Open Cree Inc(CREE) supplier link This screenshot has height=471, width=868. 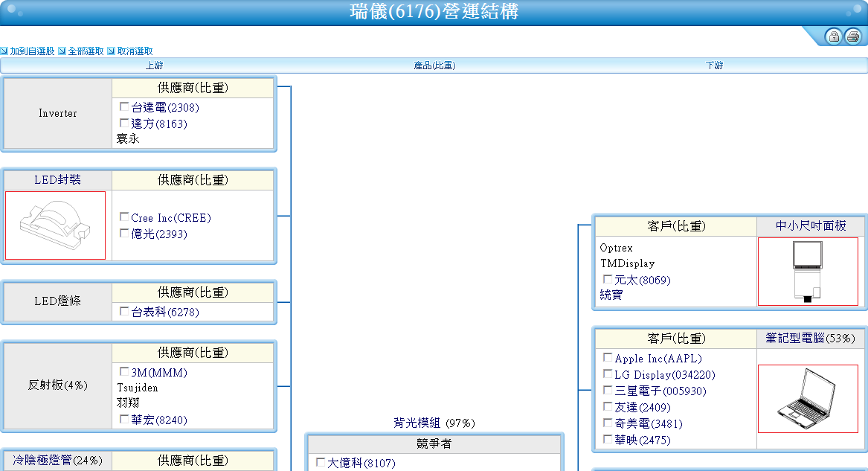(x=171, y=217)
